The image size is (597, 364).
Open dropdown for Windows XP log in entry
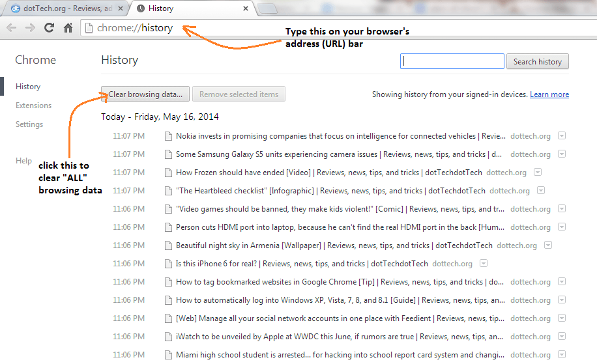click(x=562, y=300)
